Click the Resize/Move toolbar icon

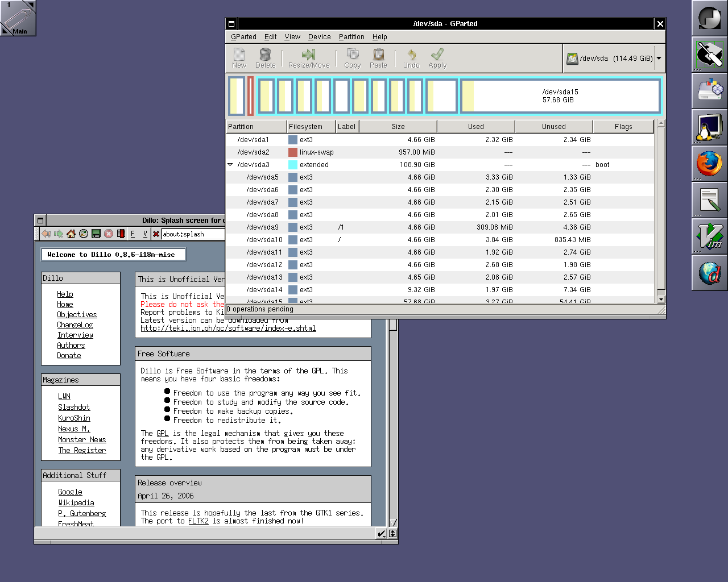coord(308,55)
